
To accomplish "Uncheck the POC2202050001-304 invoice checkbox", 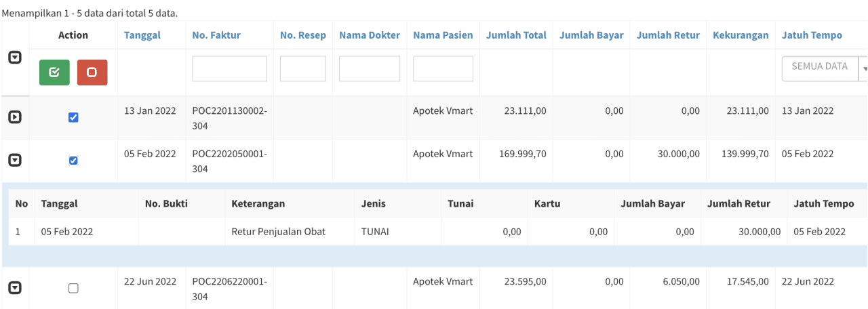I will click(73, 161).
